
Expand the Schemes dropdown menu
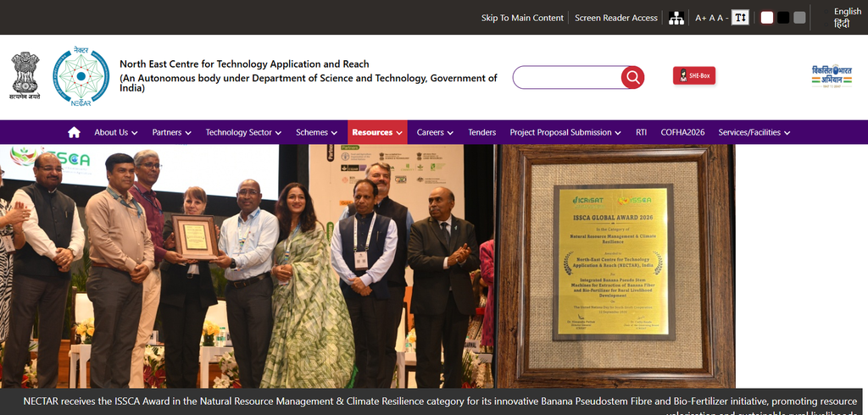pyautogui.click(x=317, y=132)
